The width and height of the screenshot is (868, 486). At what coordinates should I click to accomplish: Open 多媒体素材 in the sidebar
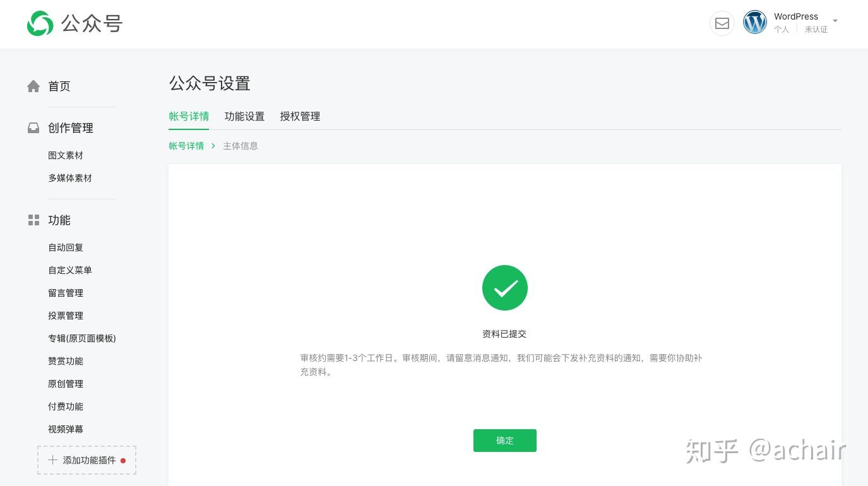coord(70,178)
